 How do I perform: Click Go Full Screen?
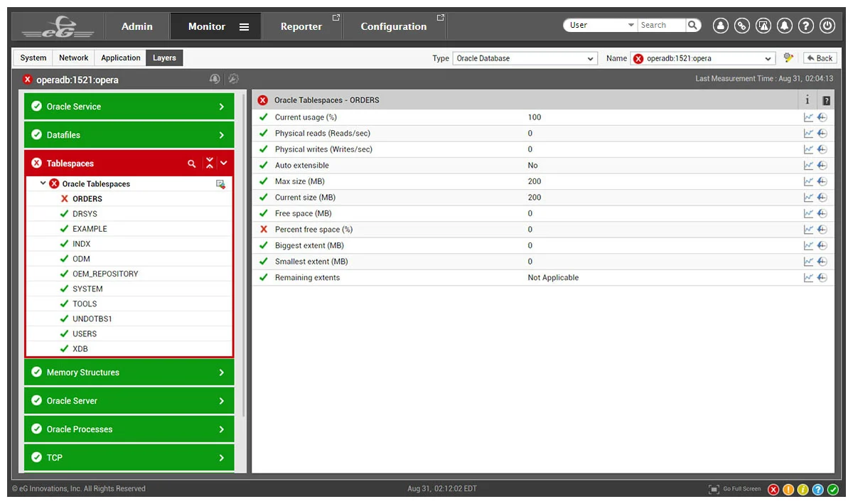pos(736,489)
